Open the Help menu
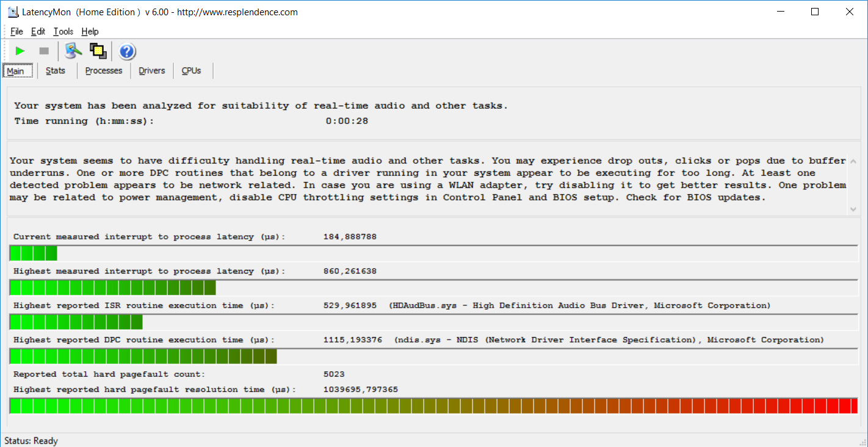The image size is (868, 447). tap(90, 32)
